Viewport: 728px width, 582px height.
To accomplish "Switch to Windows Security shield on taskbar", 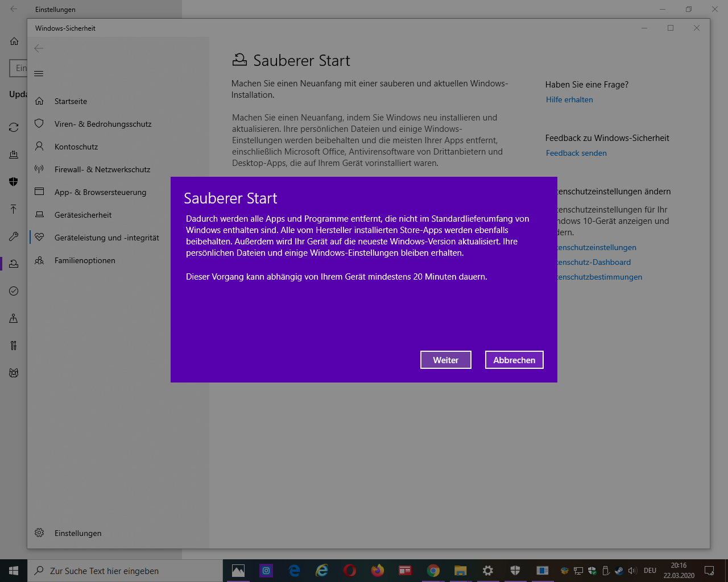I will (x=515, y=571).
